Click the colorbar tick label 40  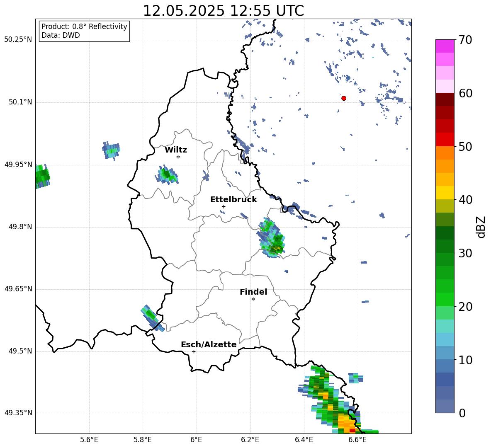click(465, 200)
